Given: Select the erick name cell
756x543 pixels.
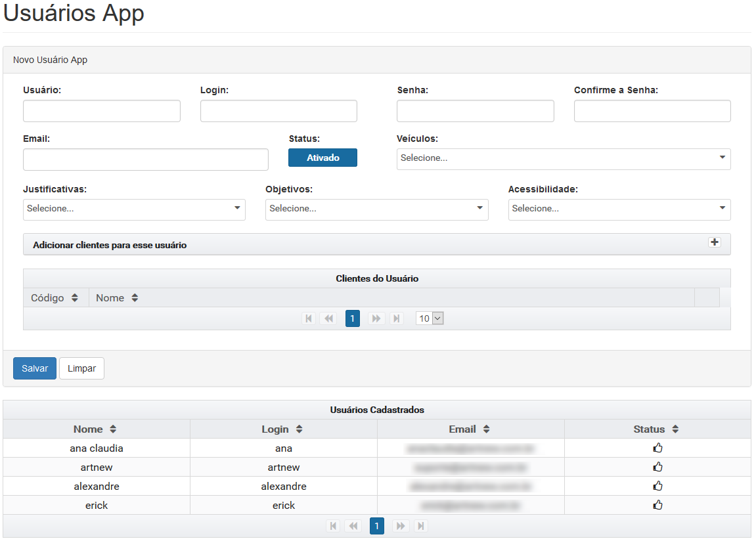Looking at the screenshot, I should pyautogui.click(x=97, y=506).
